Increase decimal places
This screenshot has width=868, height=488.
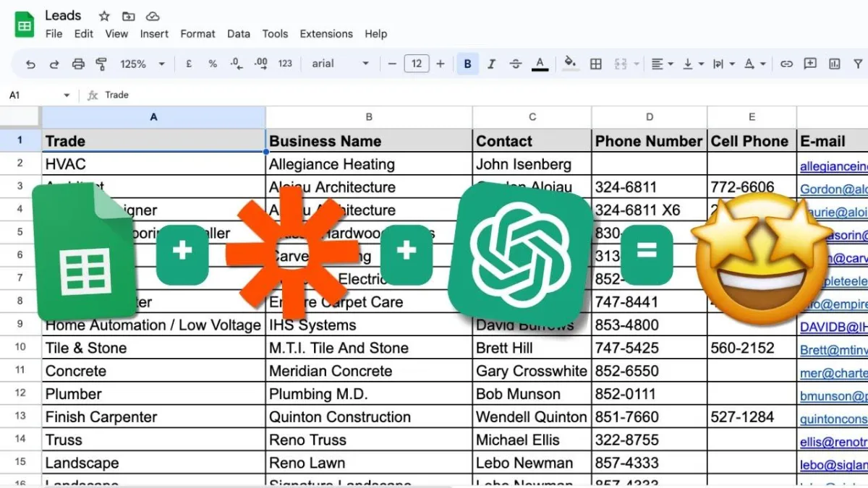[x=261, y=64]
